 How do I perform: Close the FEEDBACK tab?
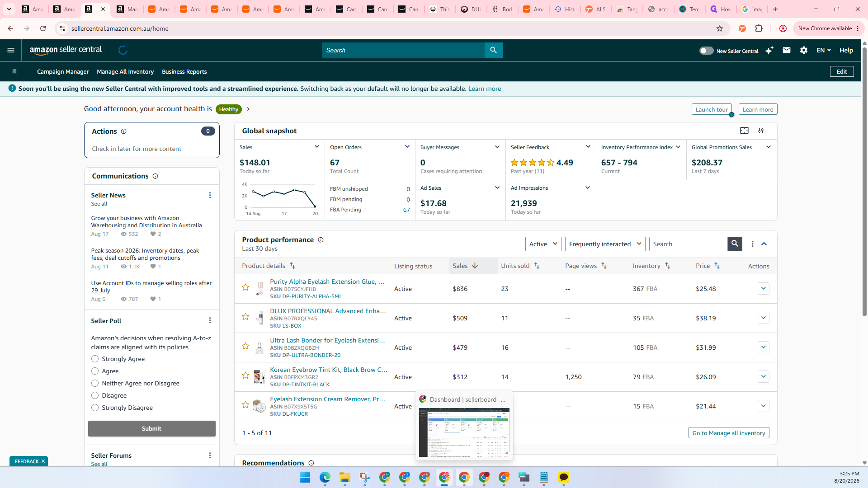point(43,461)
